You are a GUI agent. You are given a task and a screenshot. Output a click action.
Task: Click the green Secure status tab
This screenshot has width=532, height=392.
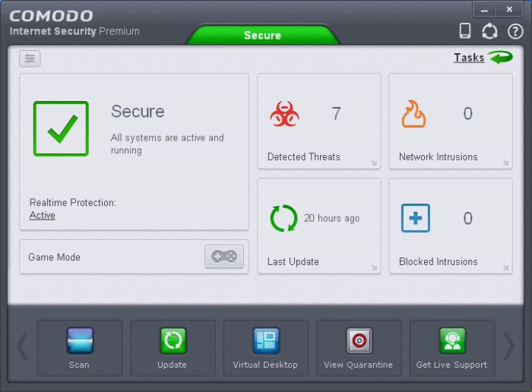tap(263, 35)
